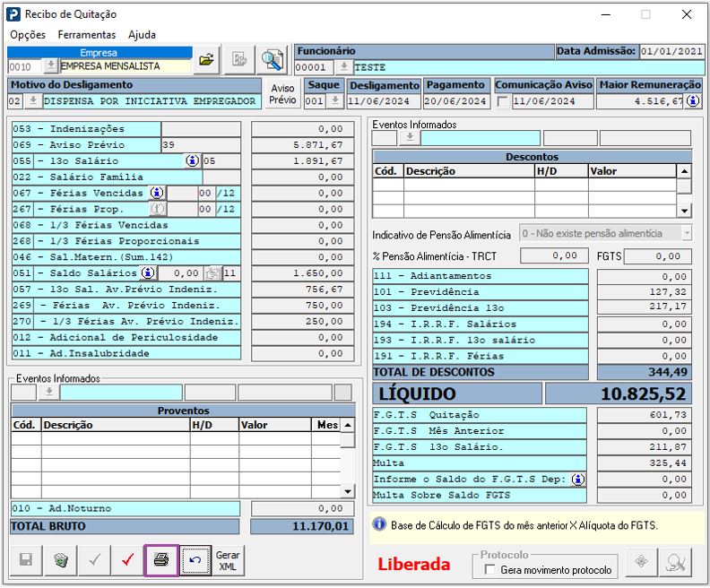Click info icon on Férias Vencidas row

pos(157,193)
